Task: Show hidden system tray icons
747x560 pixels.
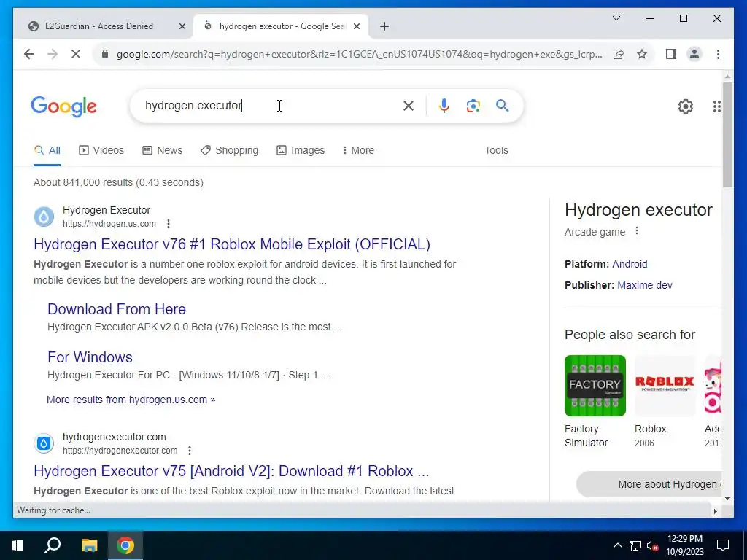Action: tap(617, 545)
